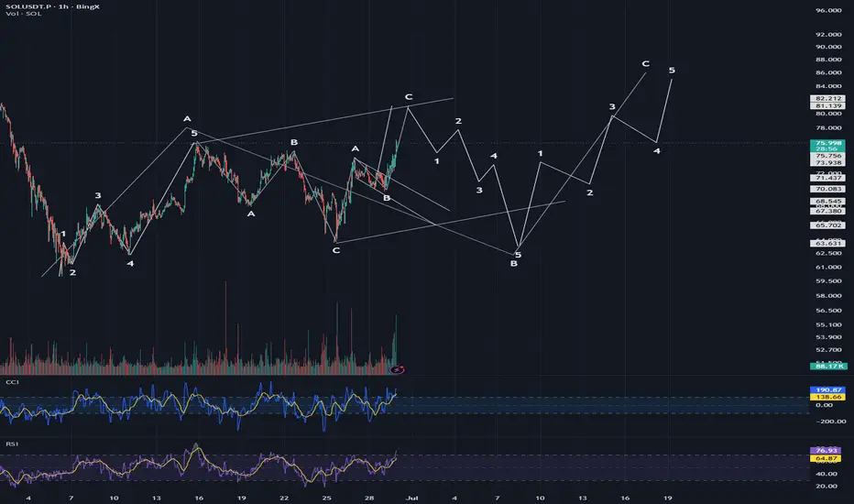854x504 pixels.
Task: Click the 25 date on time axis
Action: (x=326, y=498)
